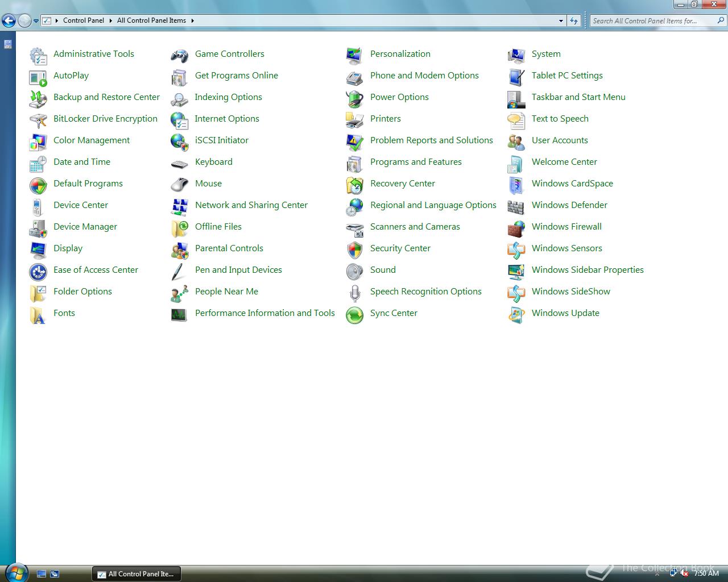Open the User Accounts icon
Screen dimensions: 728x582
click(x=516, y=142)
